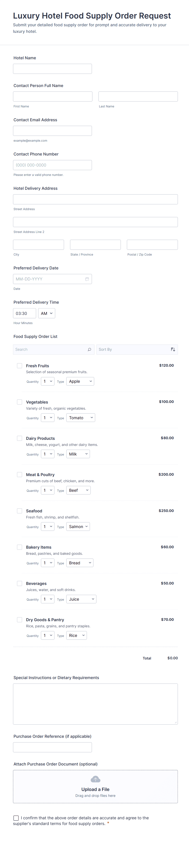The width and height of the screenshot is (189, 868).
Task: Select the Seafood product checkbox
Action: (20, 511)
